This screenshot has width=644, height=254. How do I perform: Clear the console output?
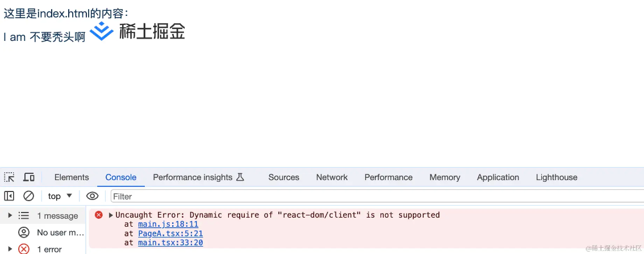(x=28, y=196)
